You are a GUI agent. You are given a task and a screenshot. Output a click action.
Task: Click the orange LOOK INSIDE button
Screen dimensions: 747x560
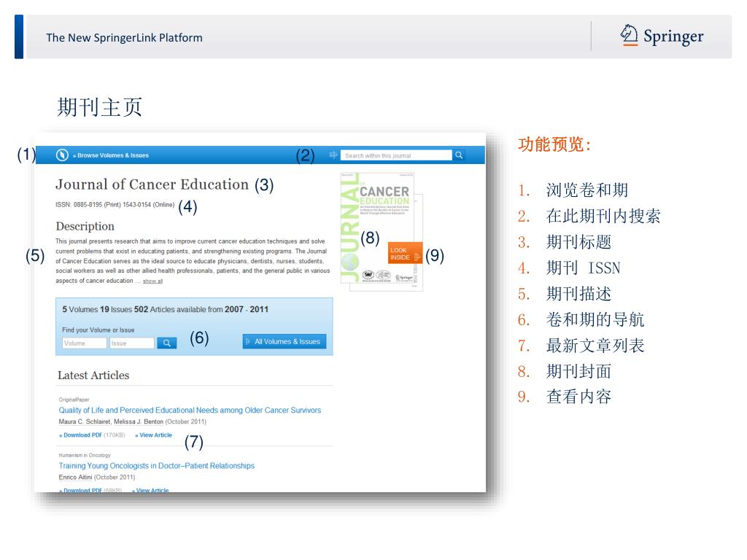click(405, 253)
